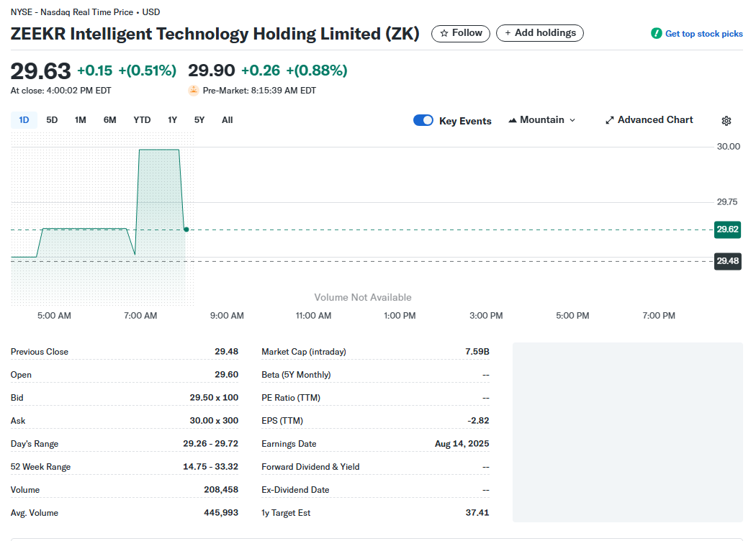Select the 6M range tab
756x541 pixels.
110,120
